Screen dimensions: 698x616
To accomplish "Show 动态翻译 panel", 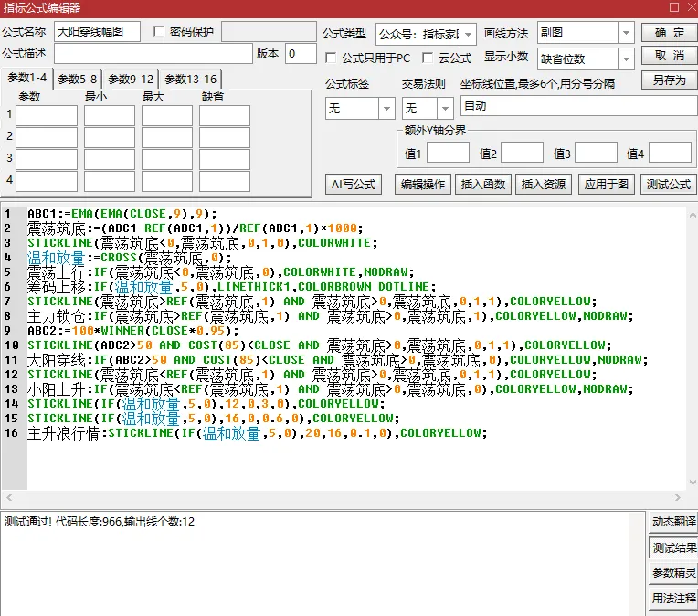I will [673, 522].
